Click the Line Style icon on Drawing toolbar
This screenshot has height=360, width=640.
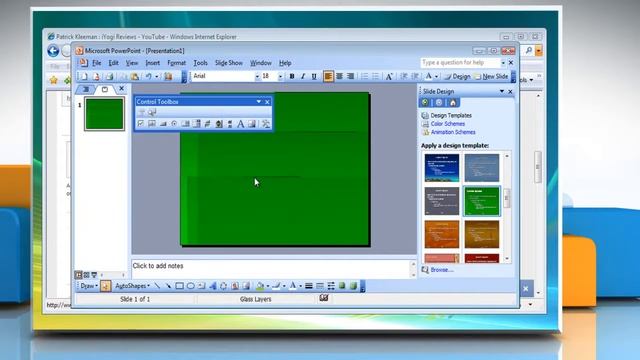click(x=309, y=286)
